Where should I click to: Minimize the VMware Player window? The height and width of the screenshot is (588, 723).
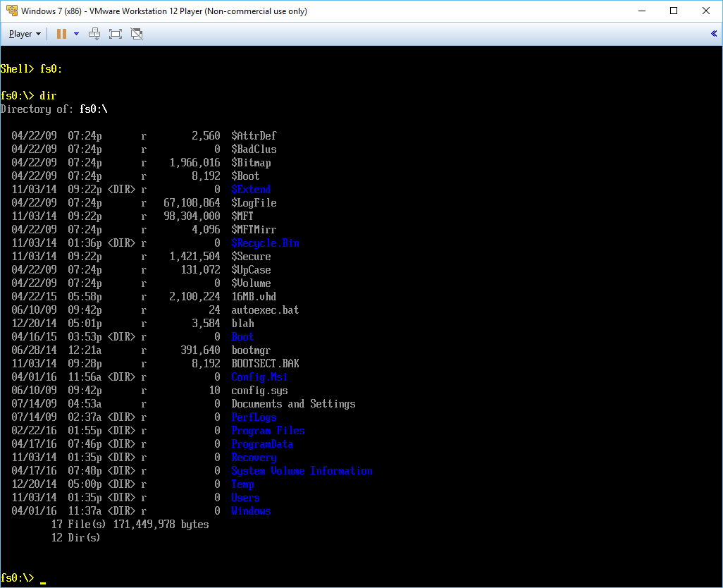641,11
